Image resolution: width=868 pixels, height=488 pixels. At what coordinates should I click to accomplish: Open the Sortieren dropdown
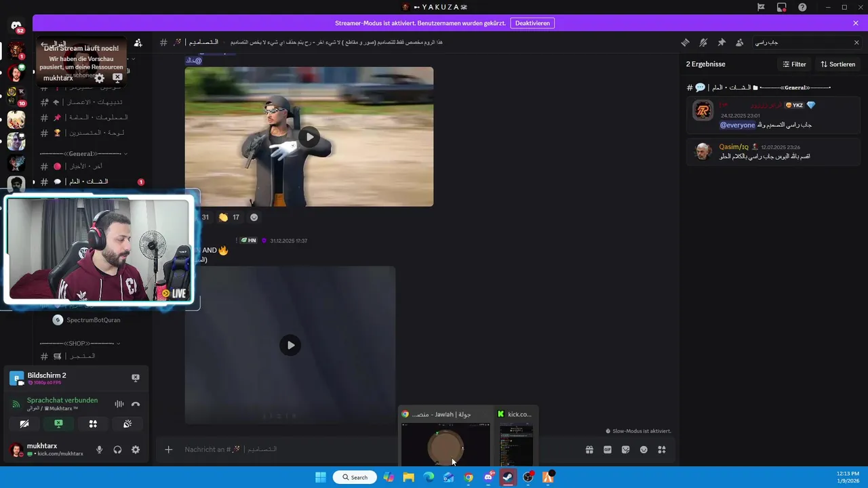pos(838,64)
